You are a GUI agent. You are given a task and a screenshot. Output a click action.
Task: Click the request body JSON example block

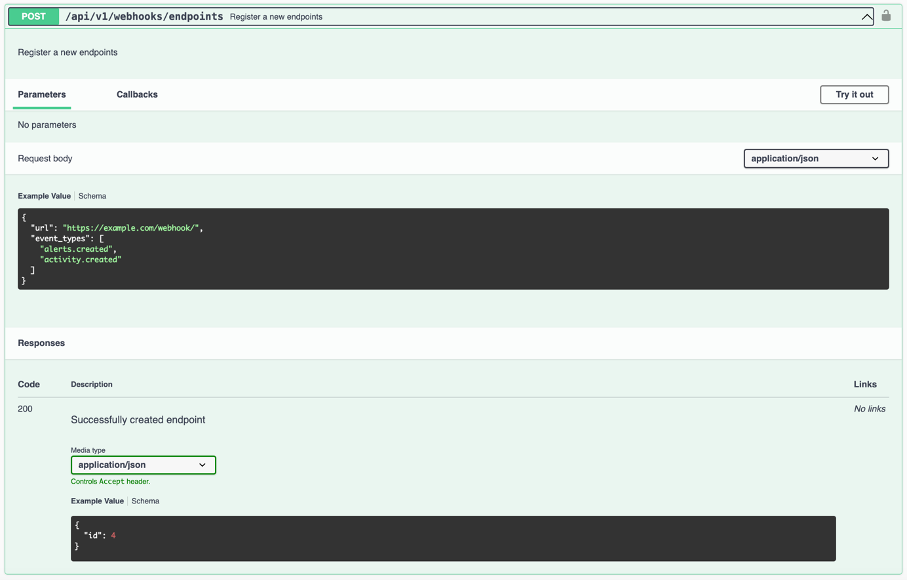click(453, 249)
